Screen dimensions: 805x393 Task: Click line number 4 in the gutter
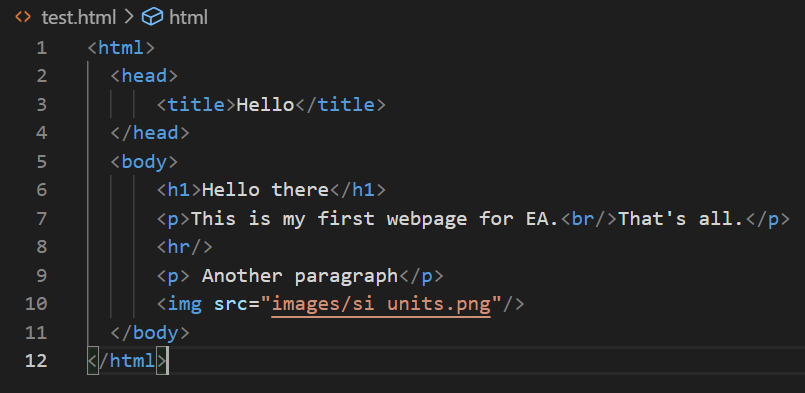coord(42,134)
